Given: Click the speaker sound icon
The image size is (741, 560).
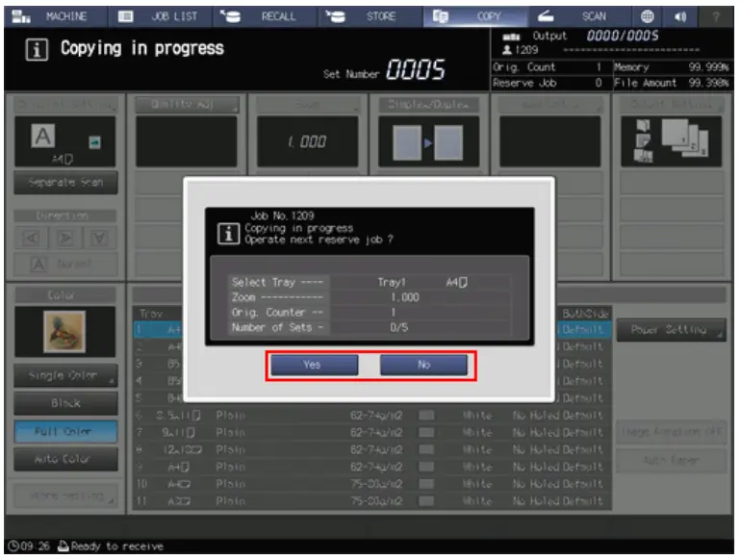Looking at the screenshot, I should [680, 16].
